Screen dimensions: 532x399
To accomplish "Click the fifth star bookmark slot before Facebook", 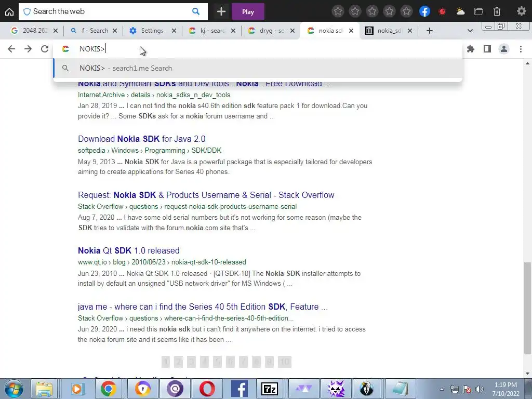I will [x=406, y=11].
